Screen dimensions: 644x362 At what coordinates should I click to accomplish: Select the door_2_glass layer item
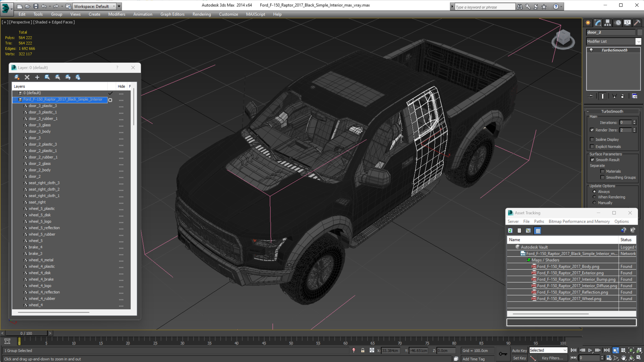[40, 163]
